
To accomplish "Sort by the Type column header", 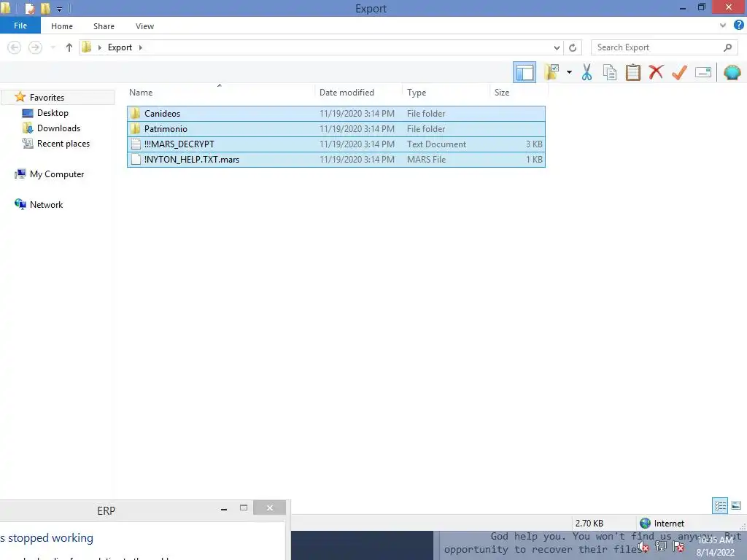I will (446, 93).
